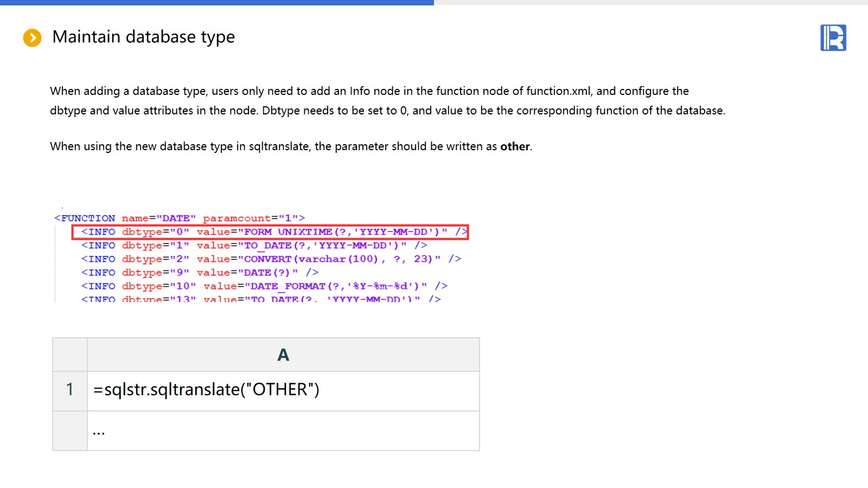Select the dbtype="10" DATE_FORMAT code line
The height and width of the screenshot is (488, 868).
[x=264, y=286]
